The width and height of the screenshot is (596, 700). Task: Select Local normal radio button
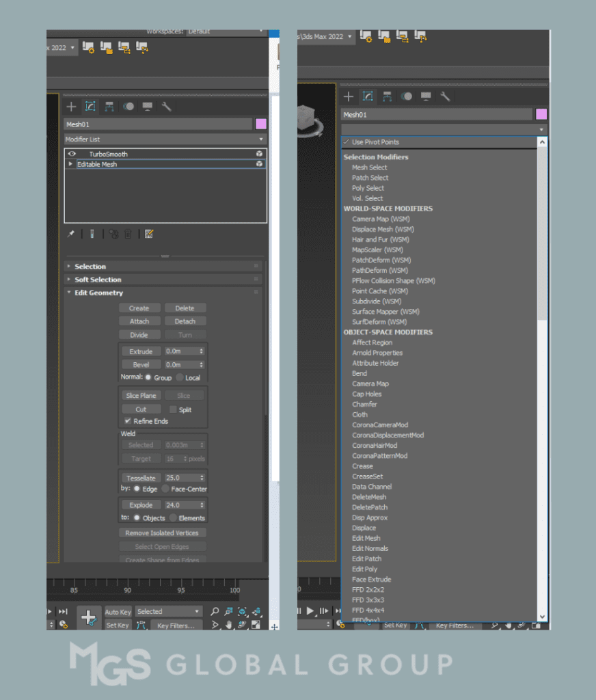(x=180, y=377)
